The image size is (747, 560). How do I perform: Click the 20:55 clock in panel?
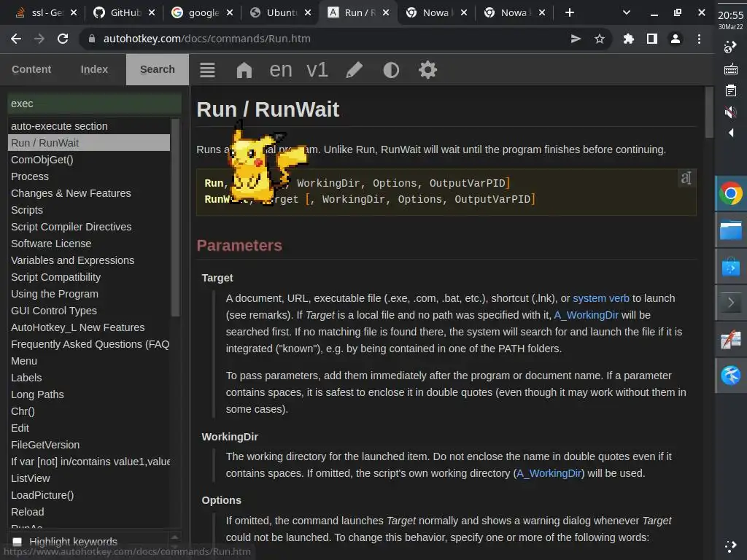[730, 15]
